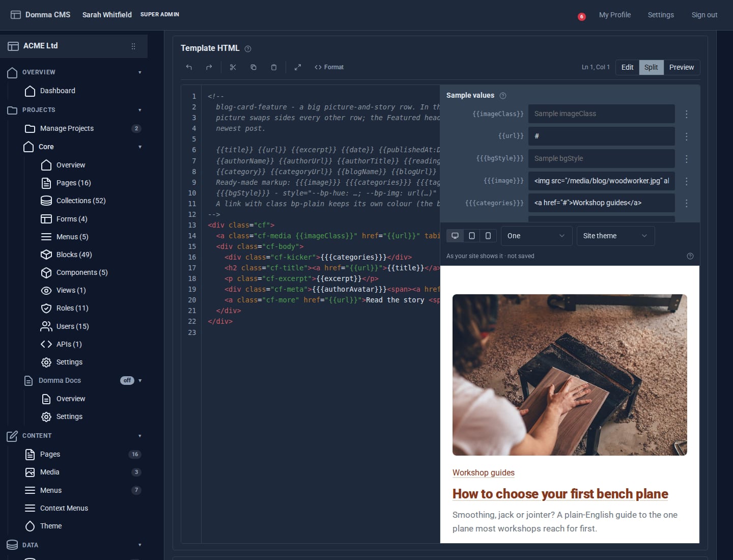Paste from clipboard icon
Image resolution: width=733 pixels, height=560 pixels.
274,67
